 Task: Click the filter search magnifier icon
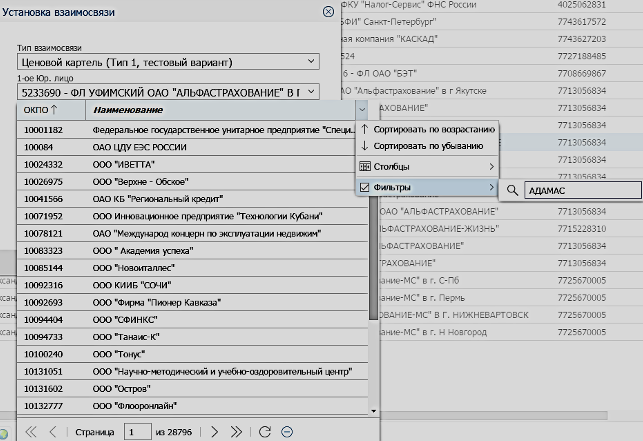click(x=512, y=190)
